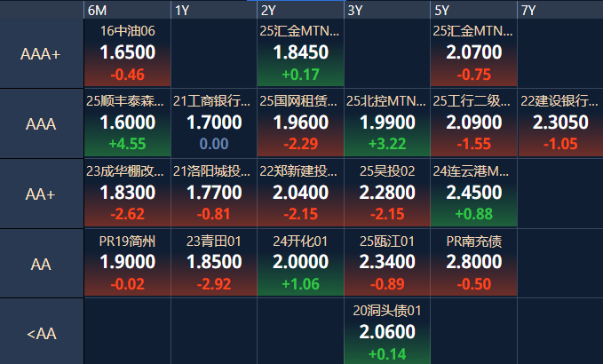Image resolution: width=603 pixels, height=364 pixels.
Task: Select the AAA+ rating row label
Action: pos(41,54)
